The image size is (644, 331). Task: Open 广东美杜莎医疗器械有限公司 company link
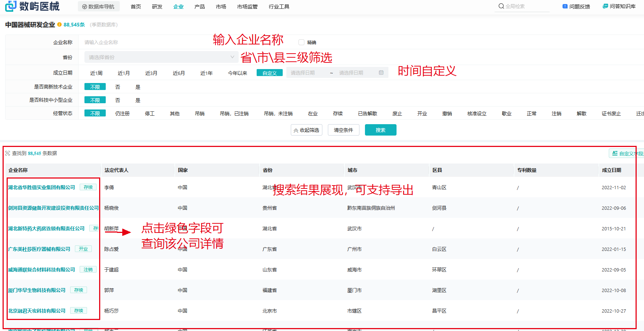(x=39, y=249)
